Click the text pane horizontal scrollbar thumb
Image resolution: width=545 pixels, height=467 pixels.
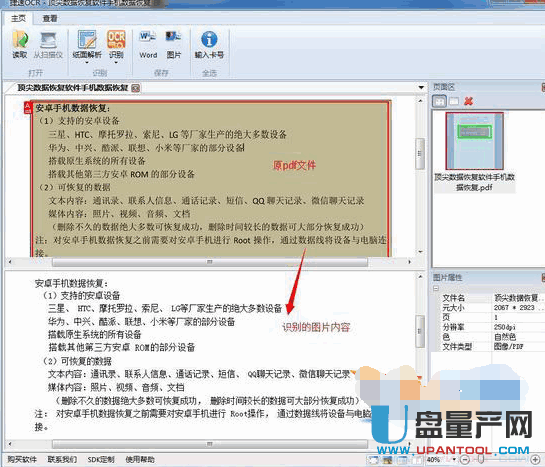pyautogui.click(x=210, y=444)
